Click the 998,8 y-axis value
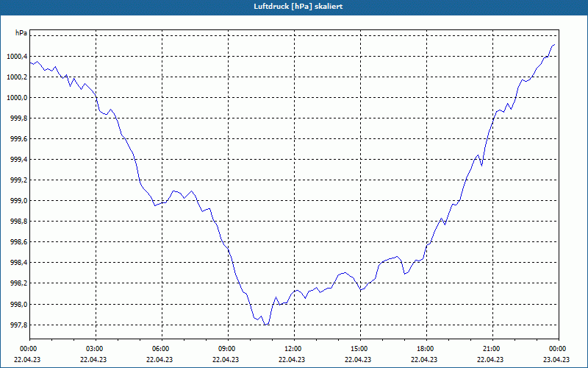 (x=19, y=222)
